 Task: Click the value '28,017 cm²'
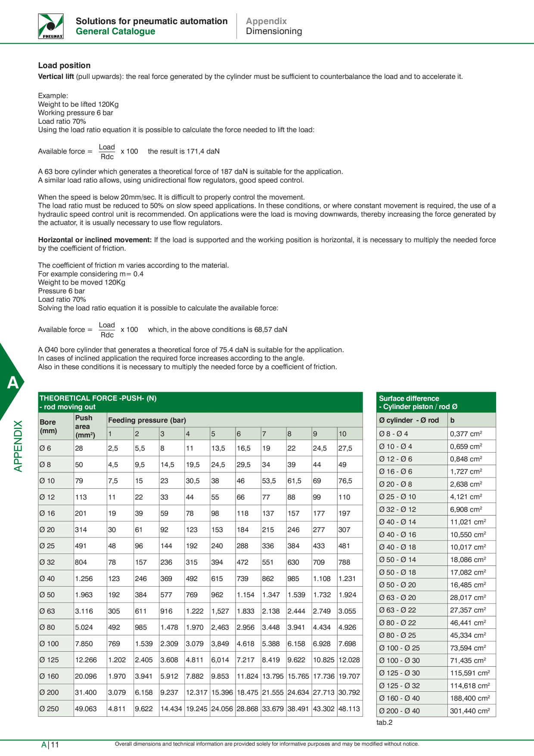468,598
